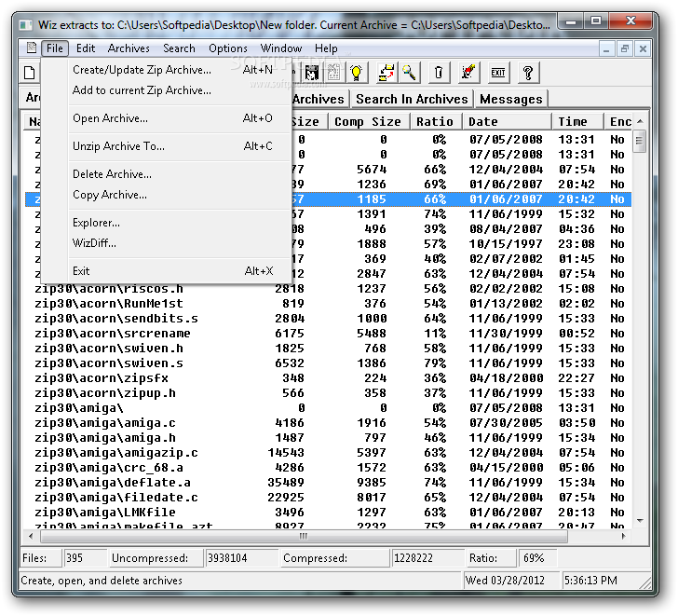Select row zip30\amiga\filedate.c
This screenshot has width=678, height=616.
click(327, 498)
